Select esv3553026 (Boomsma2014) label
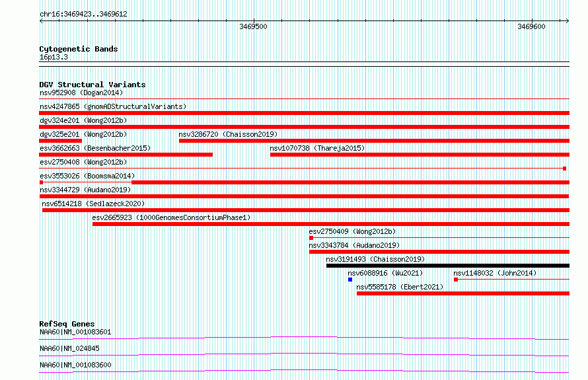588x380 pixels. pos(87,176)
